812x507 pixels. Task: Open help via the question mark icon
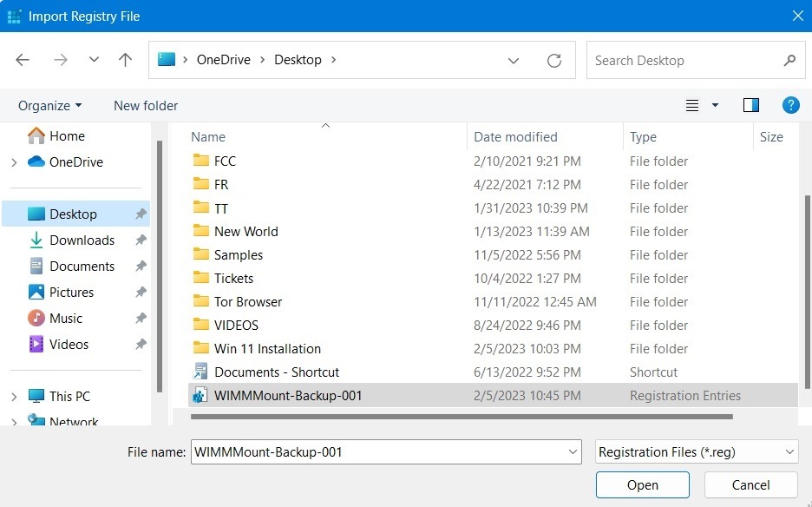(x=790, y=105)
